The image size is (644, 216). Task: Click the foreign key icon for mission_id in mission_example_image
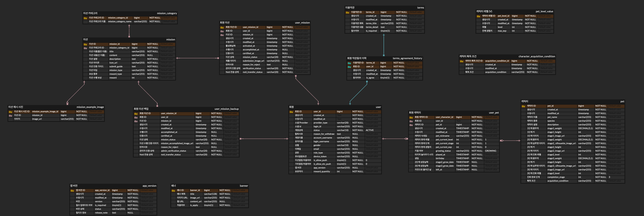[x=10, y=116]
